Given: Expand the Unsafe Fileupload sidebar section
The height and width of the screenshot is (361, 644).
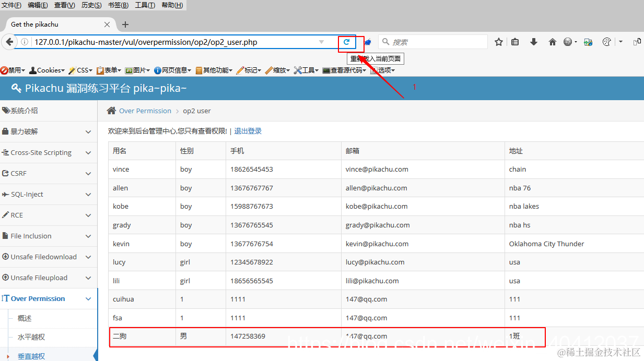Looking at the screenshot, I should pyautogui.click(x=49, y=278).
